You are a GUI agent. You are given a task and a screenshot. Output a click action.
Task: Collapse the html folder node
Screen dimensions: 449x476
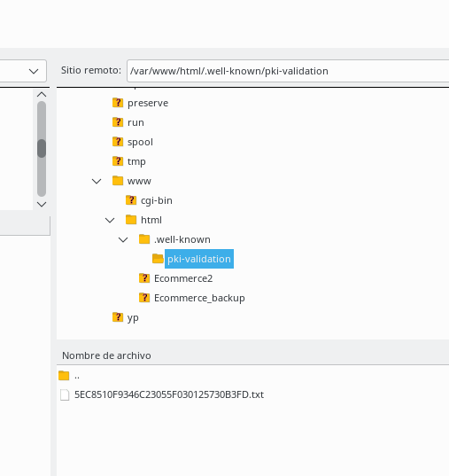[x=110, y=220]
